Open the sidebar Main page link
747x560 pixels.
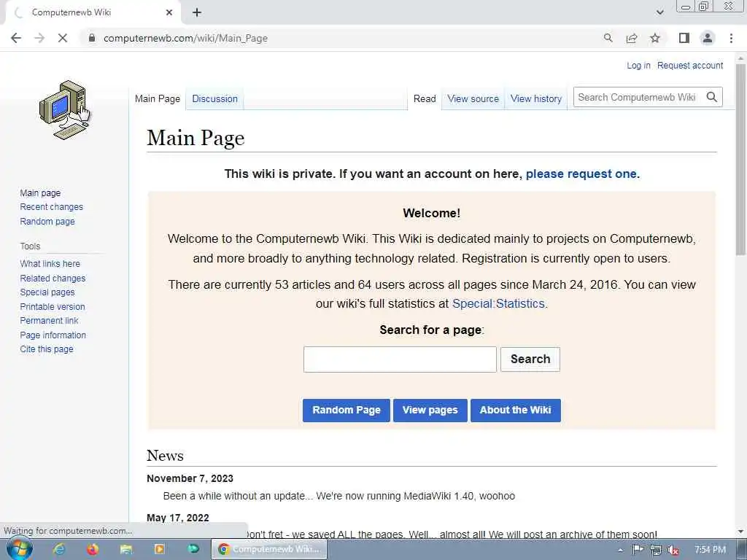40,192
